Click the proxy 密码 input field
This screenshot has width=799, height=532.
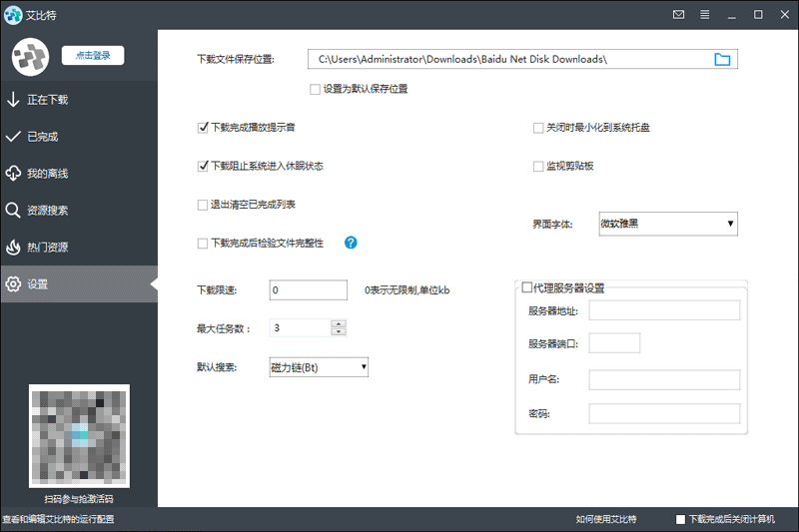coord(664,413)
